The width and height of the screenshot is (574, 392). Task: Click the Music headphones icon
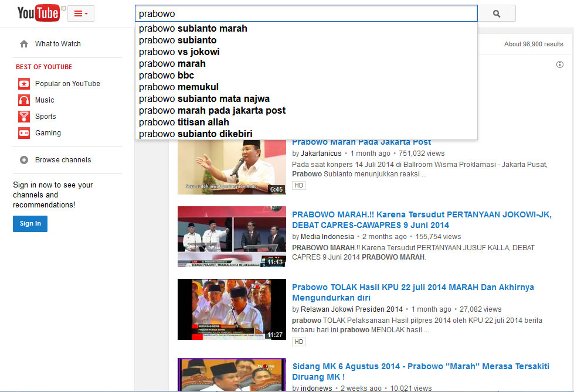click(24, 100)
